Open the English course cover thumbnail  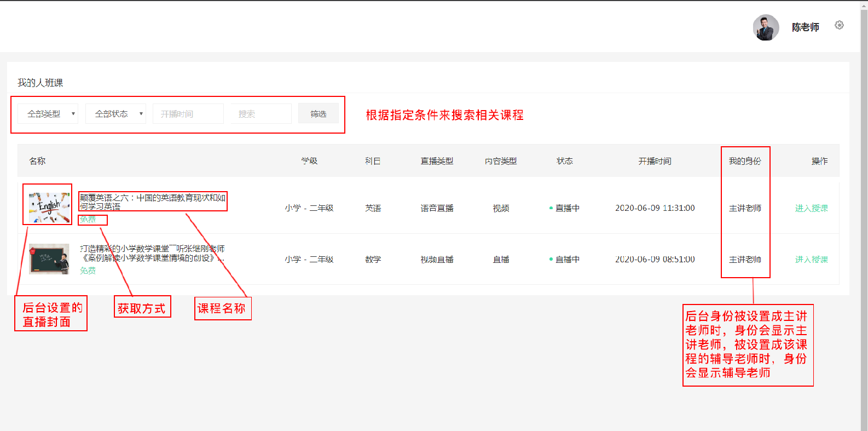49,208
